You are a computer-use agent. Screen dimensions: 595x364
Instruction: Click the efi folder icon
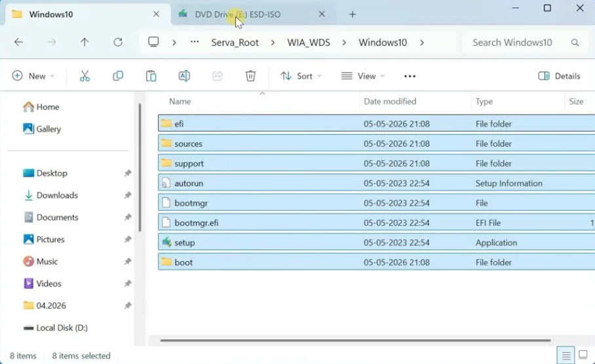click(166, 123)
